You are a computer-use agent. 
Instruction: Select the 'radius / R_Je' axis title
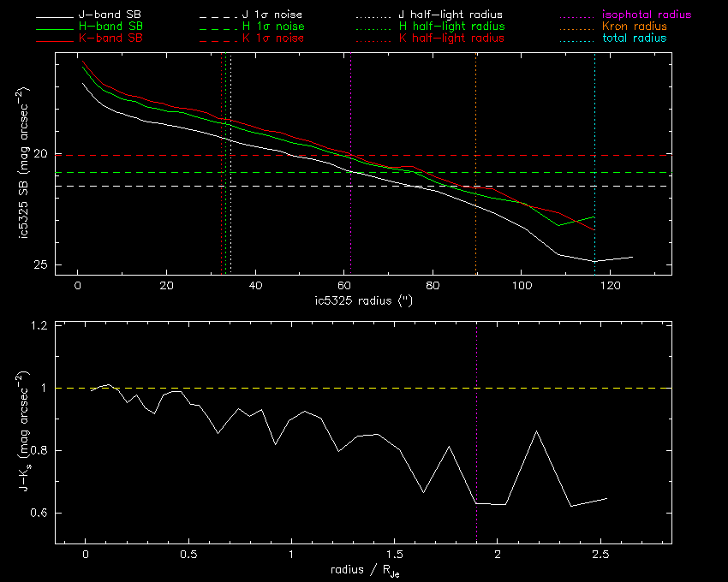pyautogui.click(x=364, y=570)
